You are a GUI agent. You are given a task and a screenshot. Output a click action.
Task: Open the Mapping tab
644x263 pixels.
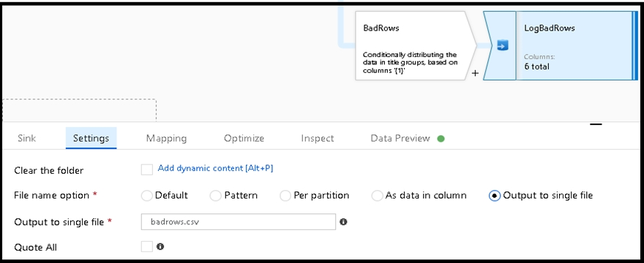166,138
